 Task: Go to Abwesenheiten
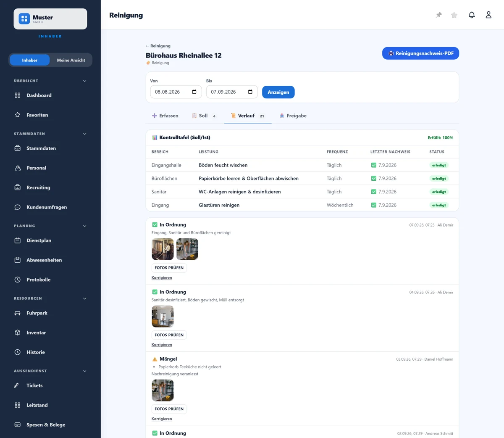coord(50,260)
